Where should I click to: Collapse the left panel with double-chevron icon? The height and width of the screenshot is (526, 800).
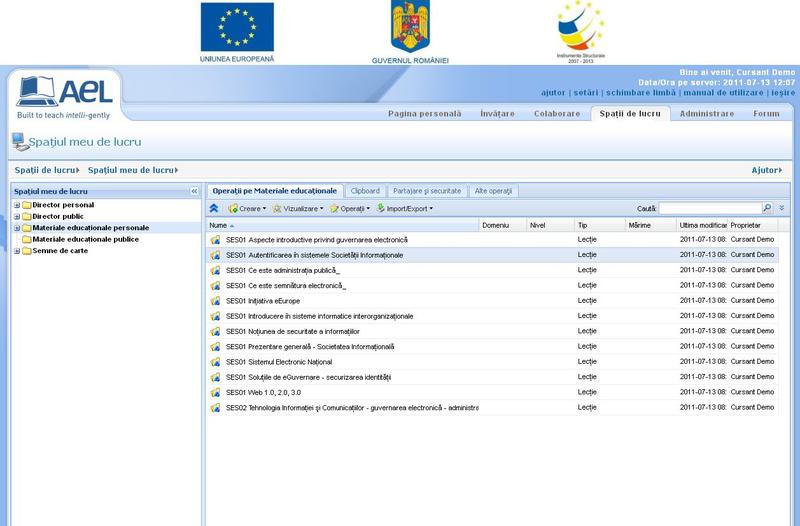[194, 191]
